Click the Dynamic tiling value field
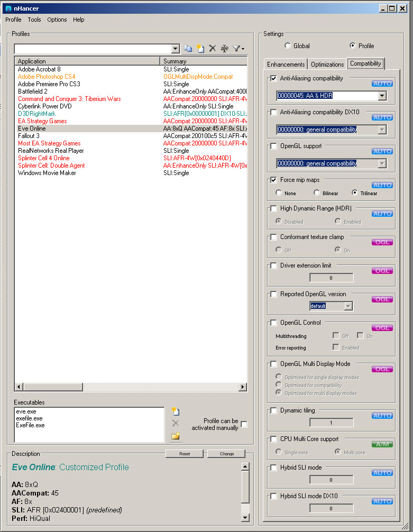Screen dimensions: 413x532 click(x=331, y=423)
